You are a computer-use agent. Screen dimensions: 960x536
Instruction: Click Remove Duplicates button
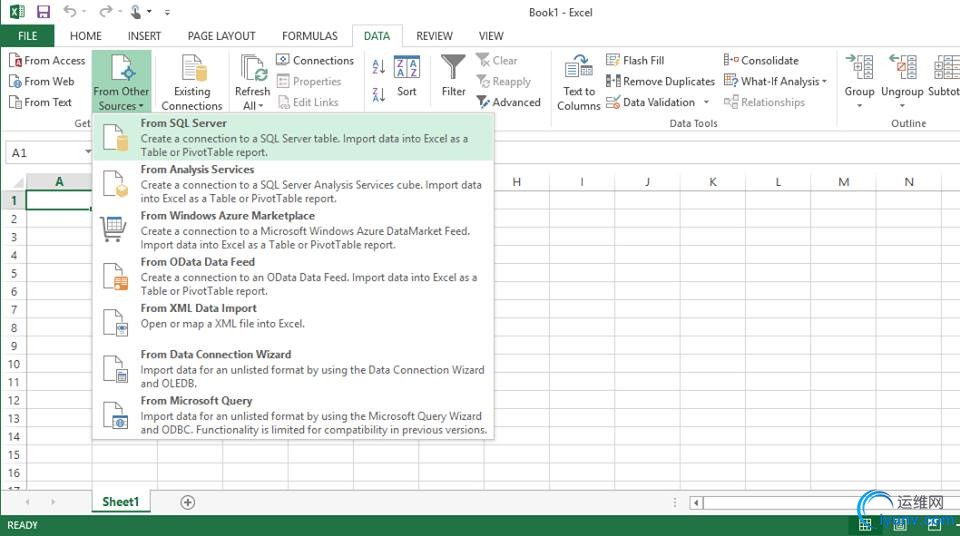tap(660, 81)
